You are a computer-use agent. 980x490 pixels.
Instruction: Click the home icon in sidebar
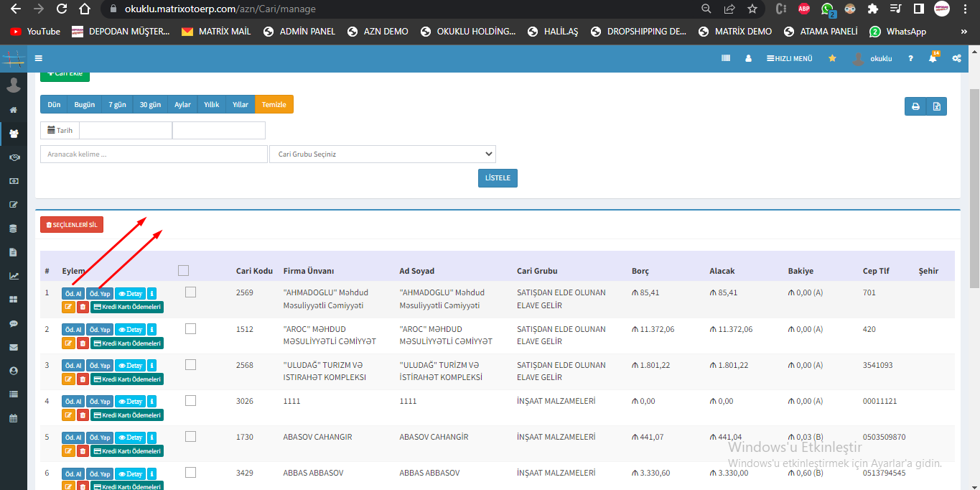[13, 110]
